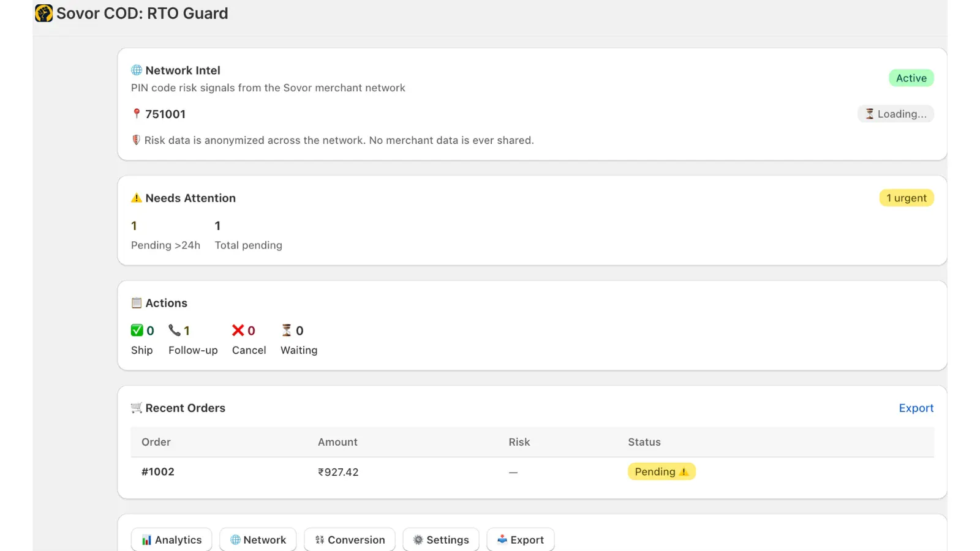
Task: Click the Status column header
Action: (644, 442)
